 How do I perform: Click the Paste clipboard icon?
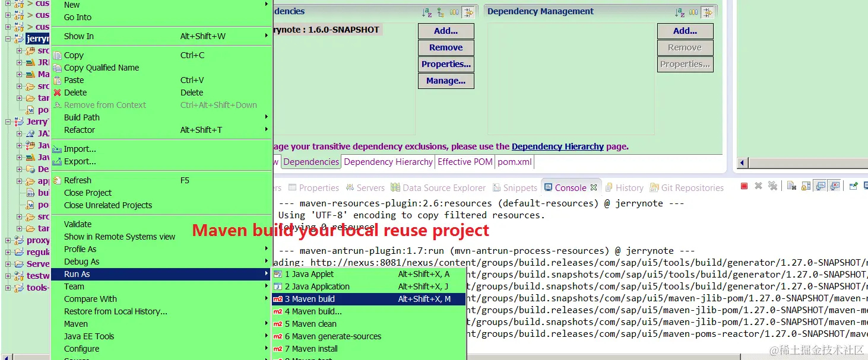57,80
